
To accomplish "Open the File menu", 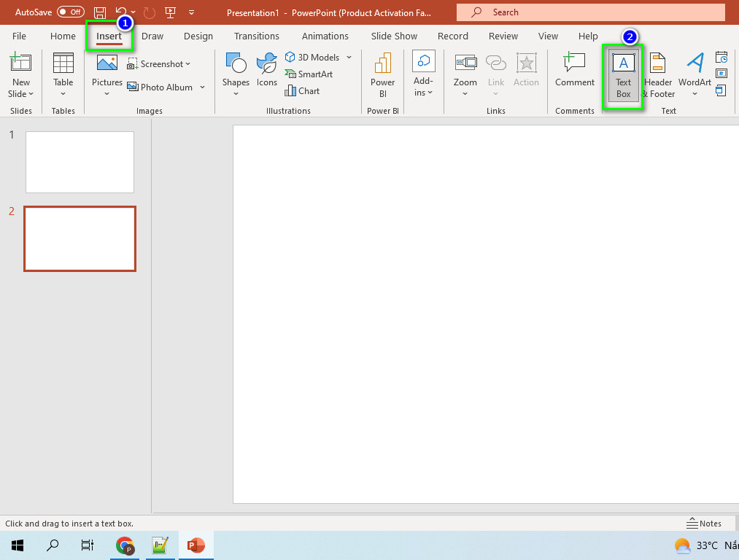I will click(x=19, y=36).
